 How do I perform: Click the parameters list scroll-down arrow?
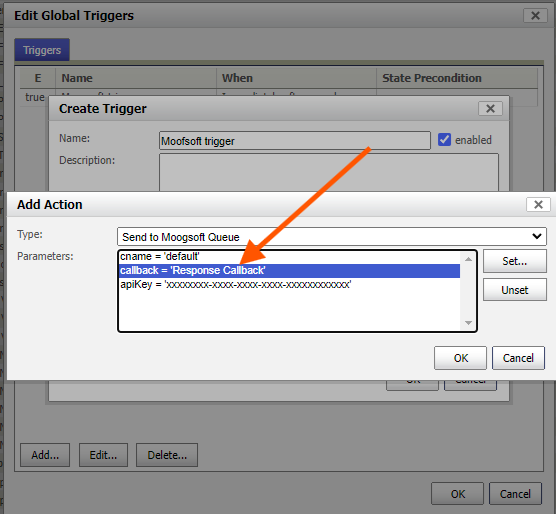click(x=468, y=323)
